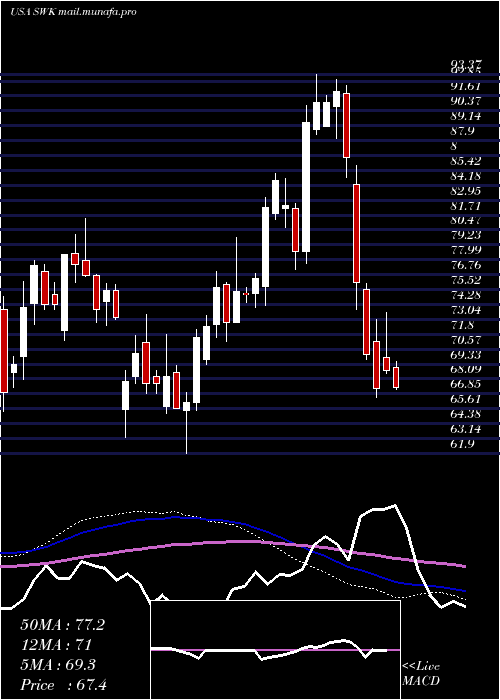The image size is (500, 700).
Task: Click the last red candle near 67
Action: (396, 377)
